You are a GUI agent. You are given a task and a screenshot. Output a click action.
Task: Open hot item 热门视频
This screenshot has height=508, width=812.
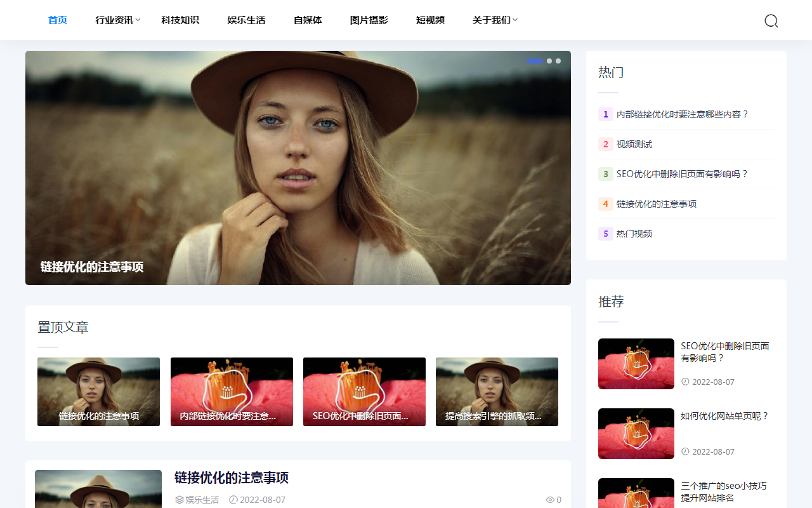pyautogui.click(x=634, y=234)
